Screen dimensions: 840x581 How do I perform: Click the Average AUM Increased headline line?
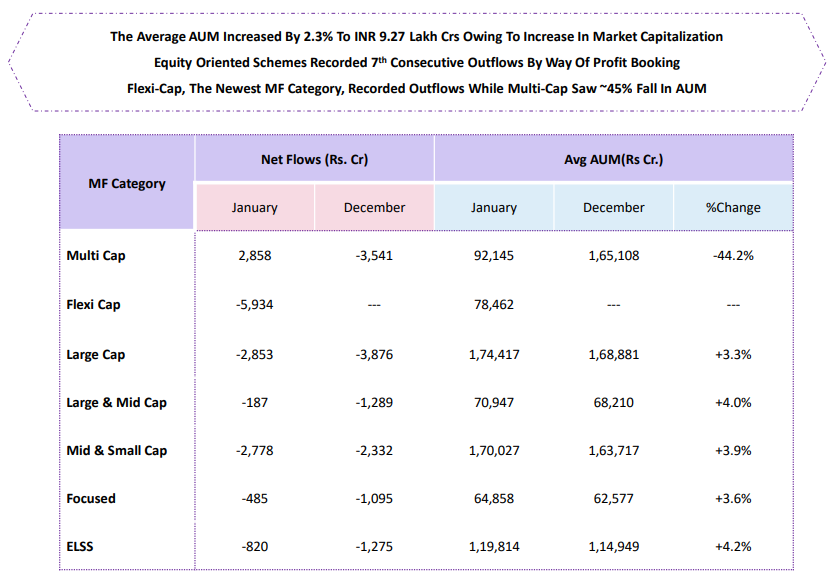[x=416, y=36]
